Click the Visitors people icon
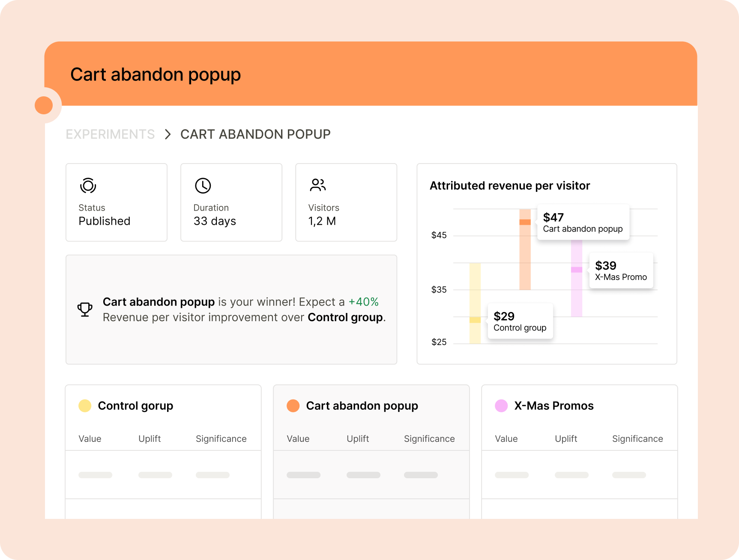739x560 pixels. tap(318, 185)
